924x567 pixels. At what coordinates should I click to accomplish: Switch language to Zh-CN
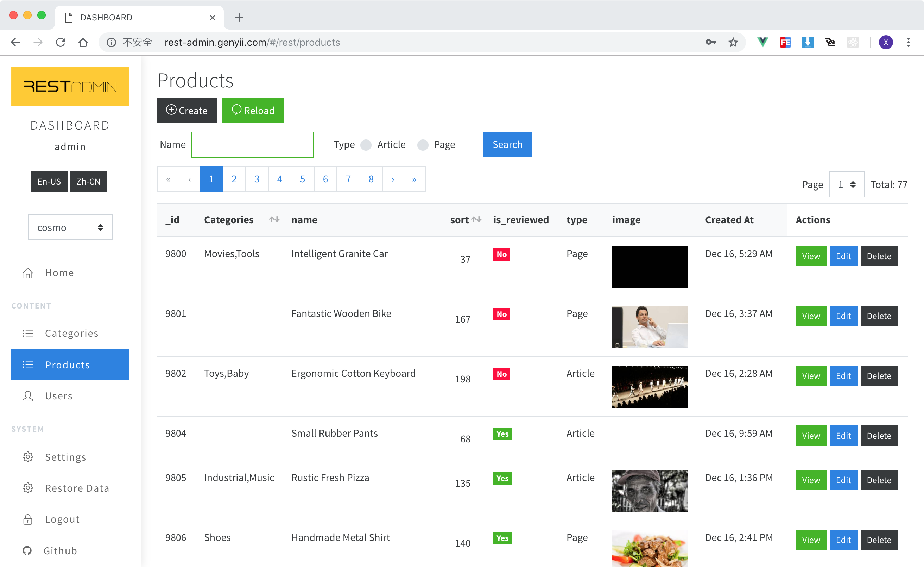click(x=89, y=182)
